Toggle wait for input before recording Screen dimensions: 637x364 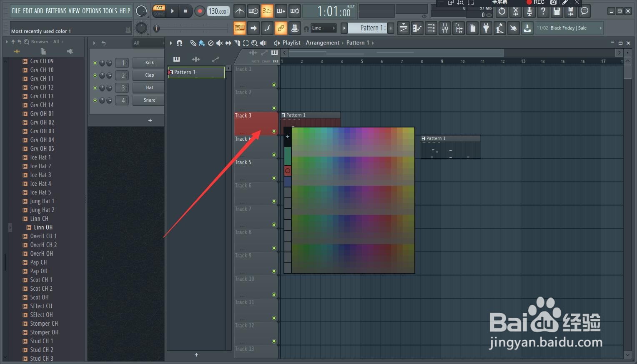(253, 11)
